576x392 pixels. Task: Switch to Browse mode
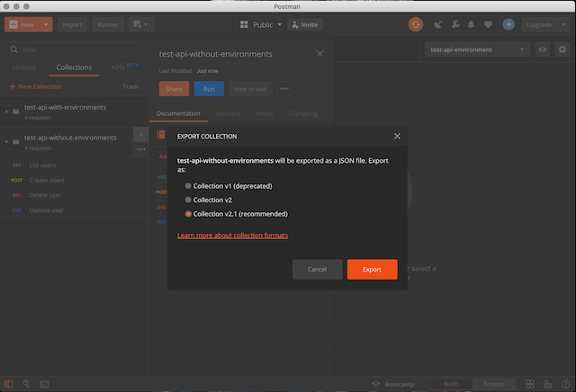(x=494, y=384)
